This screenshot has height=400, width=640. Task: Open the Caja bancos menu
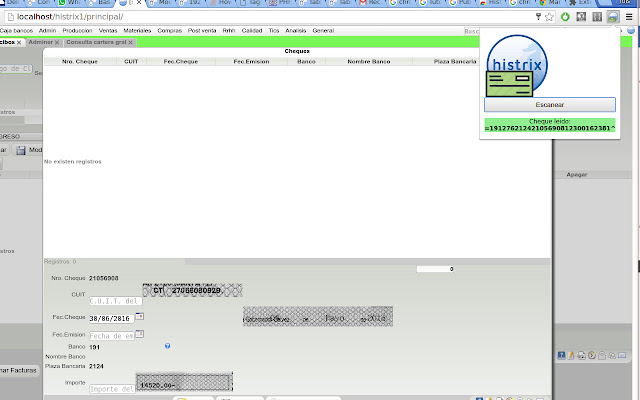(x=16, y=31)
